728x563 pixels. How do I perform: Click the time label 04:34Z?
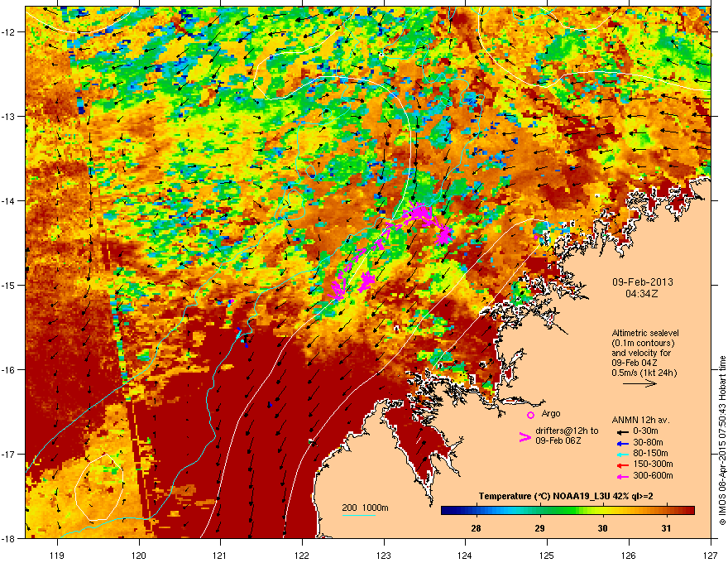pos(642,294)
